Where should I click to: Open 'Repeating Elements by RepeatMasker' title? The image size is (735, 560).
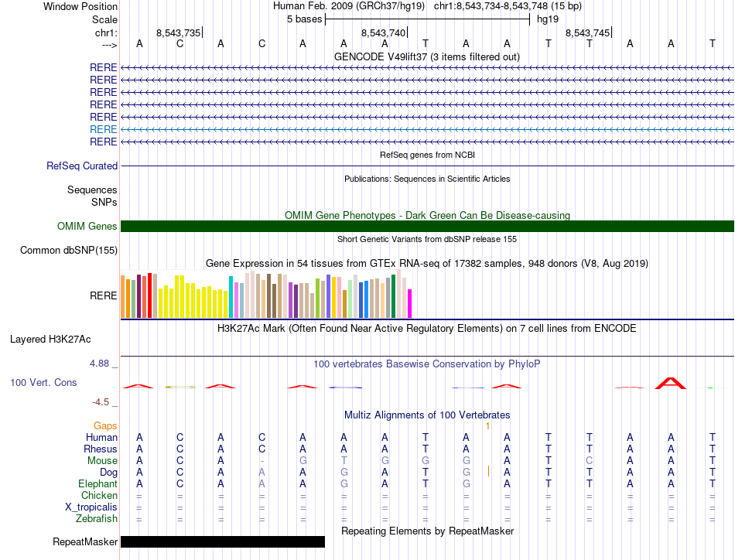tap(427, 531)
